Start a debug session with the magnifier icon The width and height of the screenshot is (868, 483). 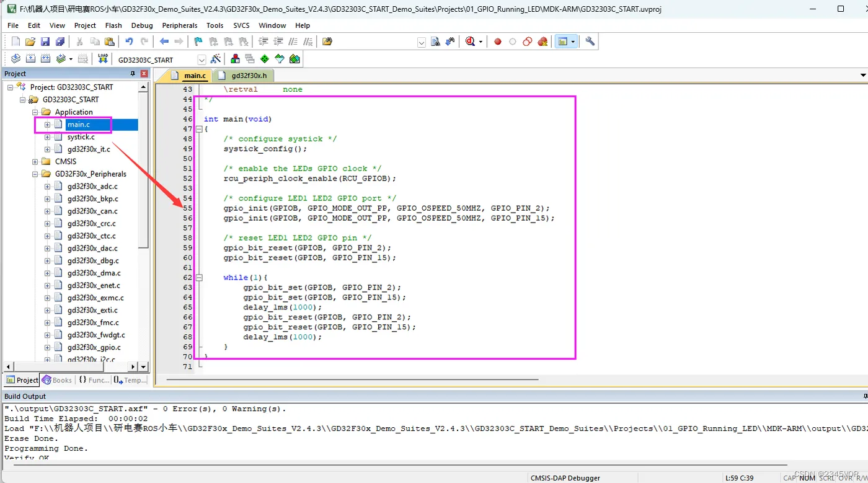tap(471, 42)
